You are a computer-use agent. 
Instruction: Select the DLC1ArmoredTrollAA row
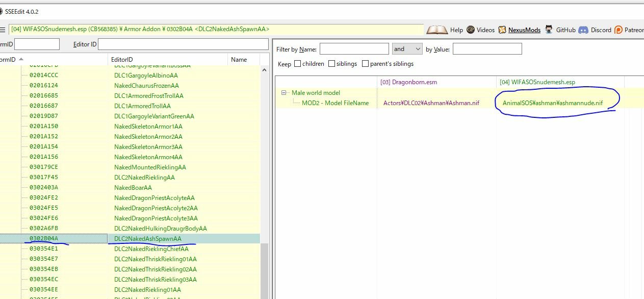[130, 106]
